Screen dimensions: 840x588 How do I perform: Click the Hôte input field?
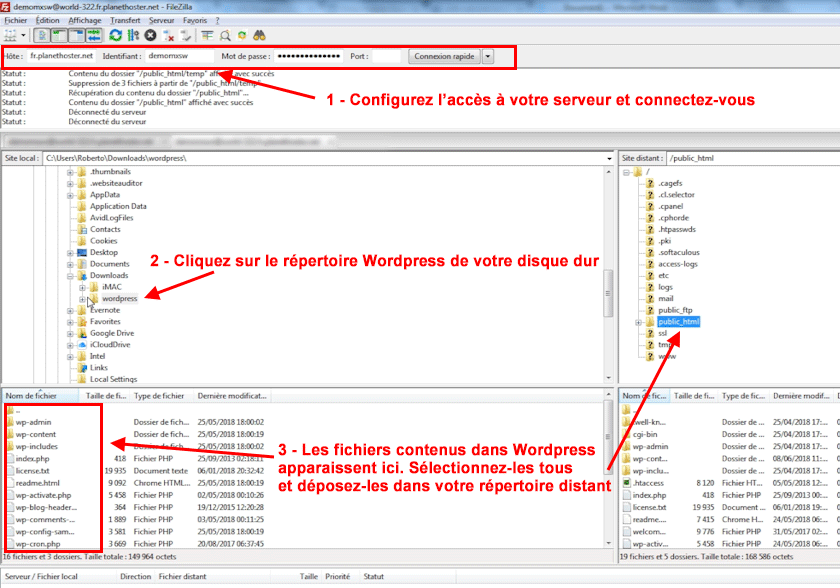click(x=62, y=56)
